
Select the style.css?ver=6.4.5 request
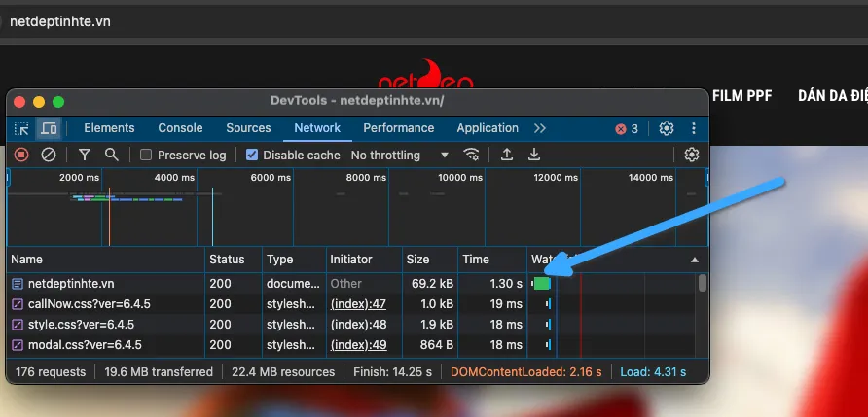[81, 325]
